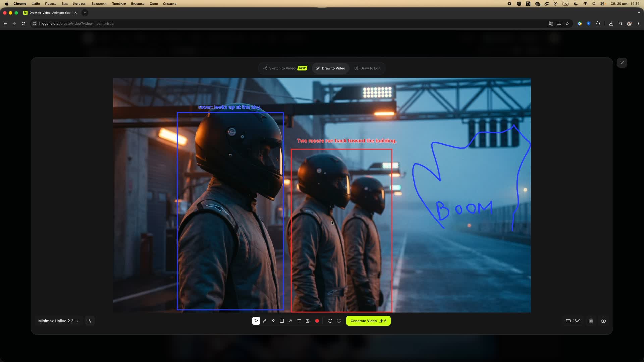
Task: Undo the last canvas action
Action: pyautogui.click(x=330, y=321)
